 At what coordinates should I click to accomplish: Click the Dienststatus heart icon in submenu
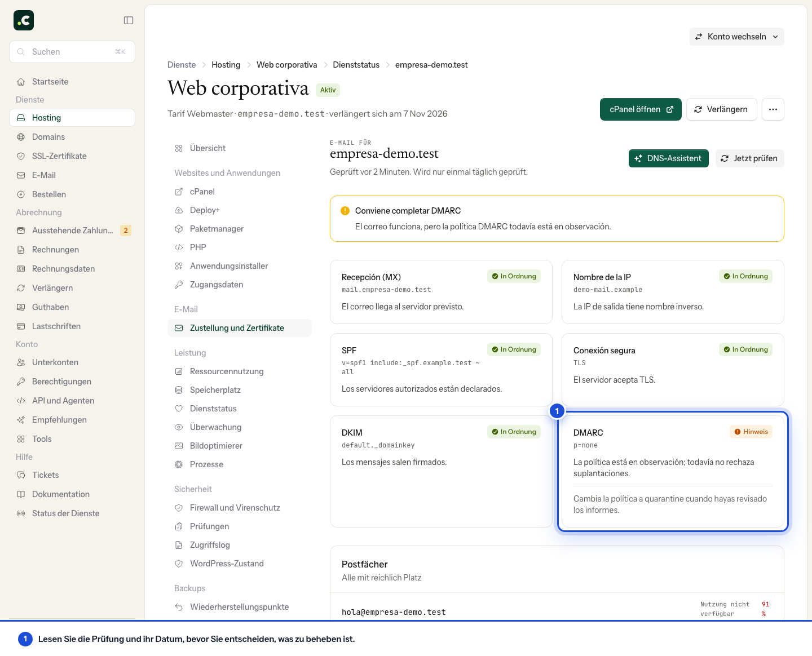179,409
